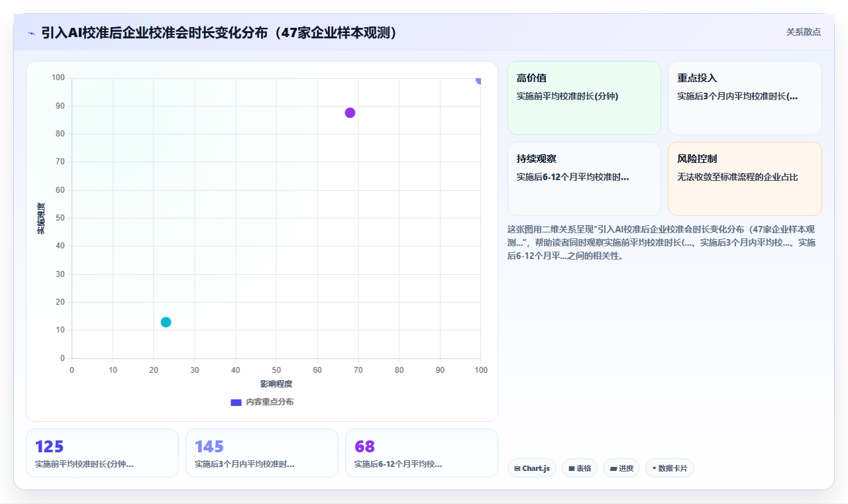Viewport: 848px width, 504px height.
Task: Click the purple scatter point near 68
Action: tap(350, 113)
